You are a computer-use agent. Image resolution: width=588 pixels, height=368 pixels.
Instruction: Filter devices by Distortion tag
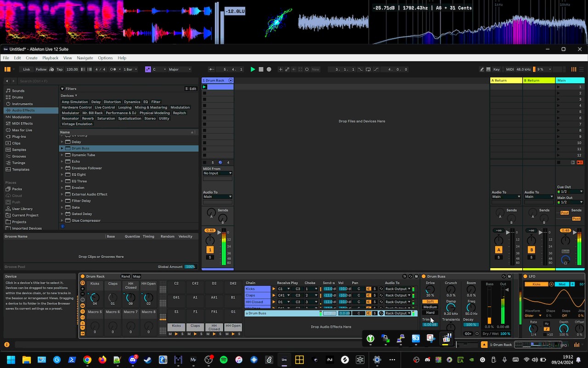112,102
